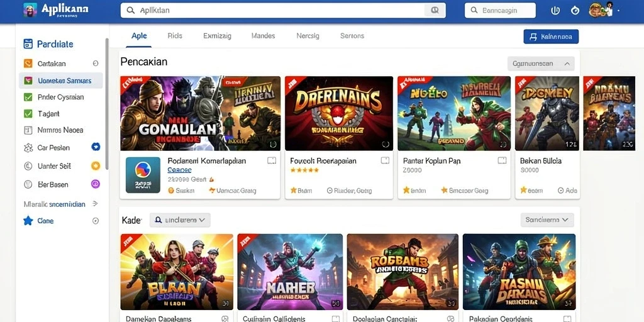Click the Pencakian section heading
This screenshot has width=644, height=322.
144,62
